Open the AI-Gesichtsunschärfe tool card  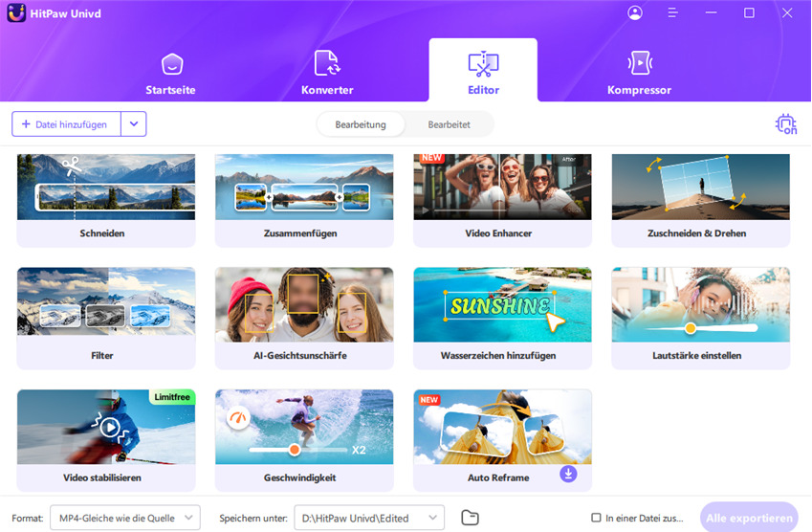tap(304, 318)
